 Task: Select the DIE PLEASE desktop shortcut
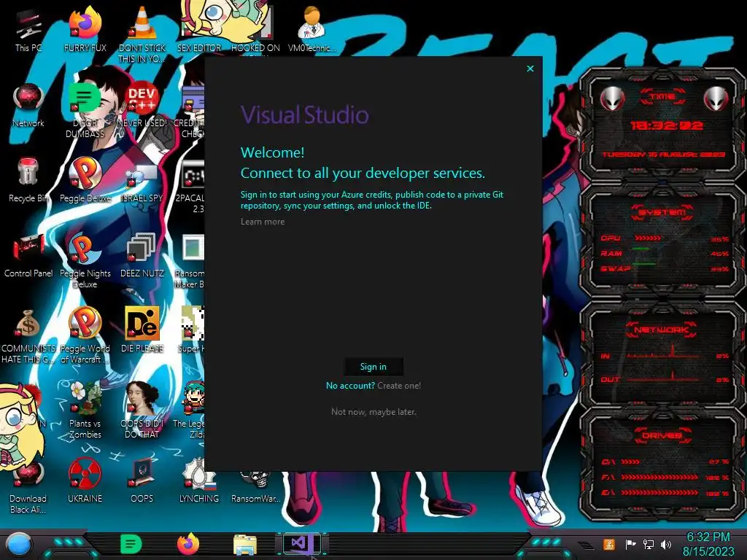click(x=142, y=330)
